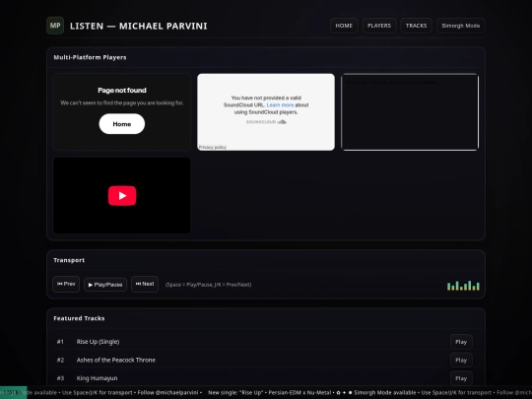Click the Featured Tracks heading
The width and height of the screenshot is (532, 399).
click(x=79, y=318)
